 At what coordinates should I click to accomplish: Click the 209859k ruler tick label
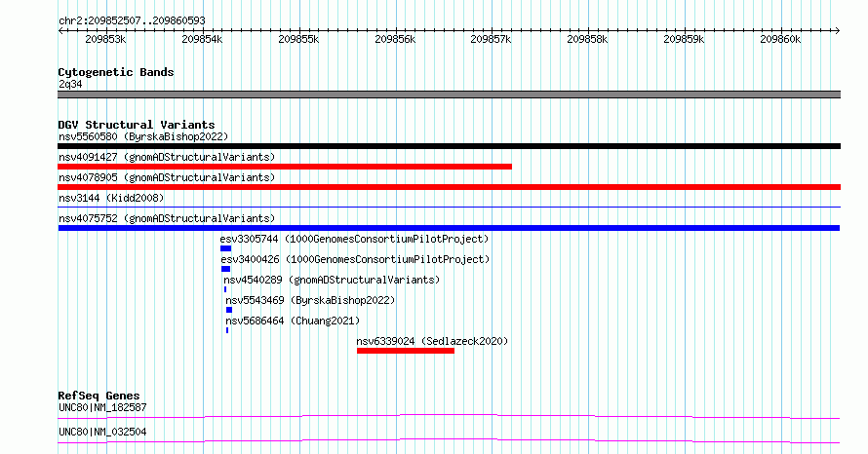(684, 39)
